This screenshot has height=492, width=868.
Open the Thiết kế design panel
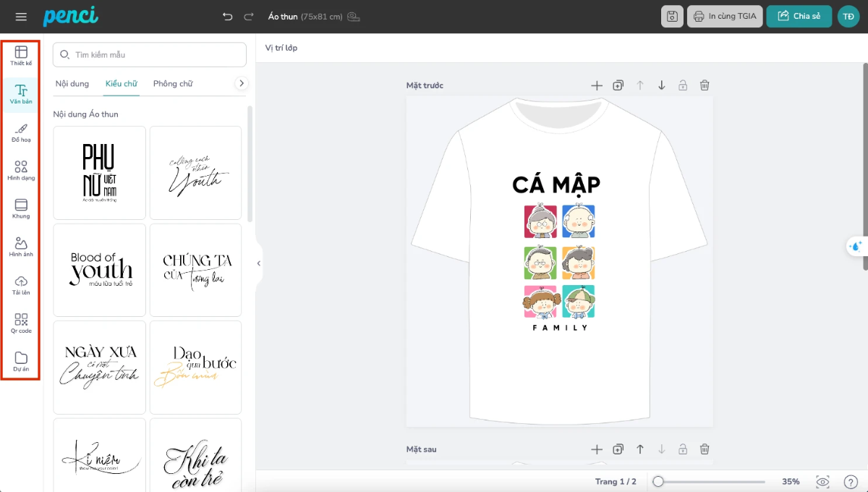[x=21, y=56]
